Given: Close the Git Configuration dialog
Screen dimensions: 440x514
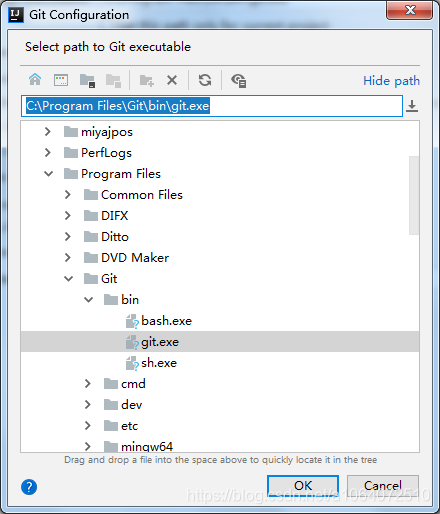Looking at the screenshot, I should coord(410,10).
